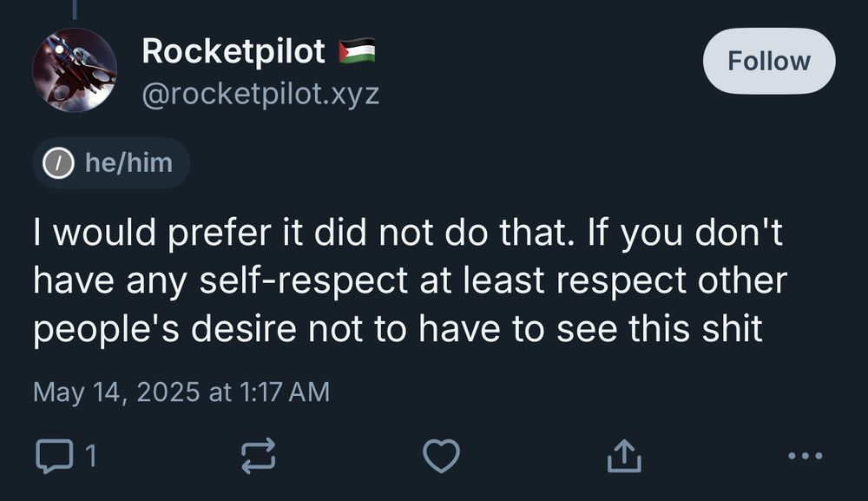This screenshot has width=868, height=501.
Task: Like the post with heart icon
Action: (x=441, y=456)
